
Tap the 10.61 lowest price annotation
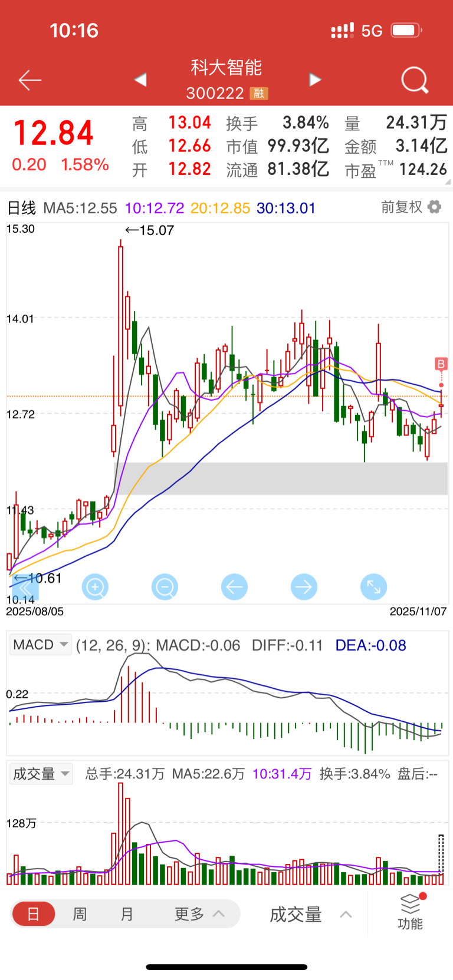(x=37, y=578)
